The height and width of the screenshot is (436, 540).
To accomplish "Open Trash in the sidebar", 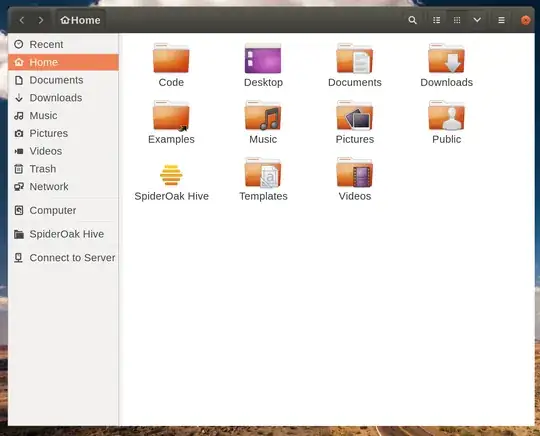I will click(x=63, y=169).
